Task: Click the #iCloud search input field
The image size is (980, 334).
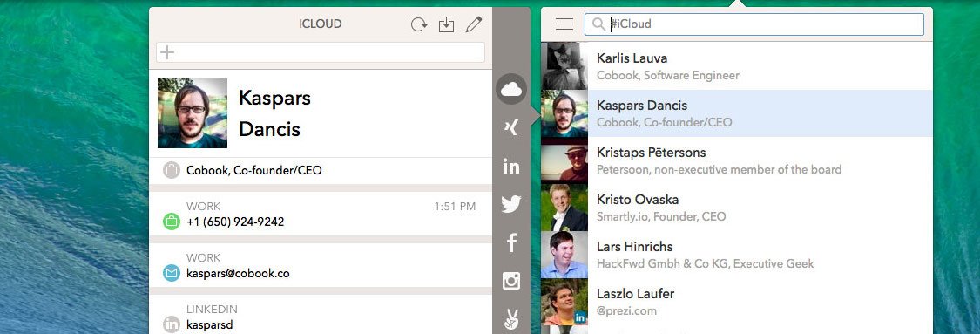Action: [754, 24]
